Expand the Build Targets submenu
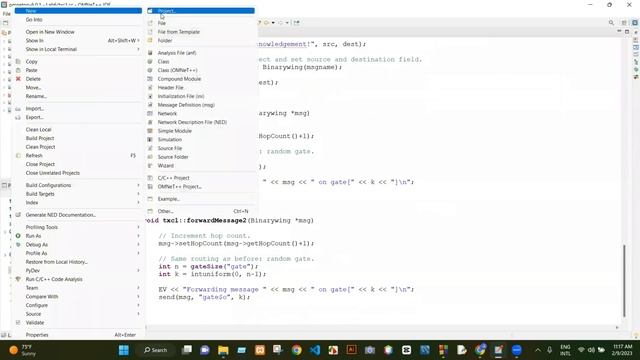The image size is (640, 360). point(78,194)
